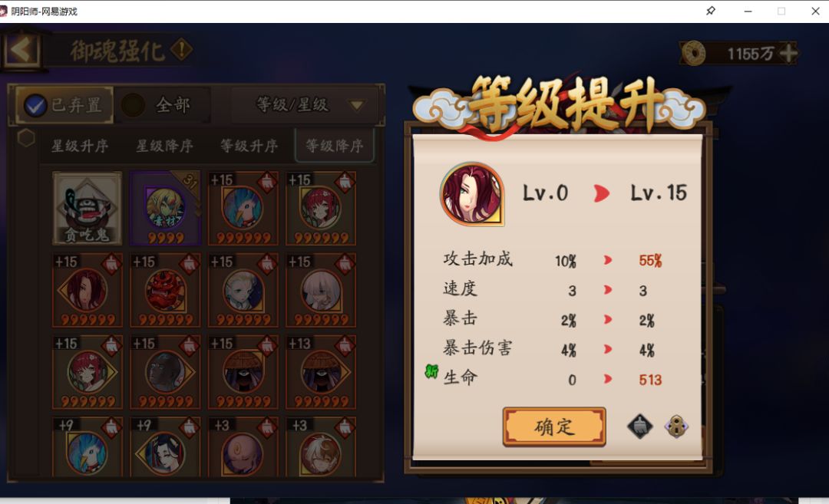Choose 星级升序 sort option
Image resolution: width=829 pixels, height=504 pixels.
pos(80,146)
